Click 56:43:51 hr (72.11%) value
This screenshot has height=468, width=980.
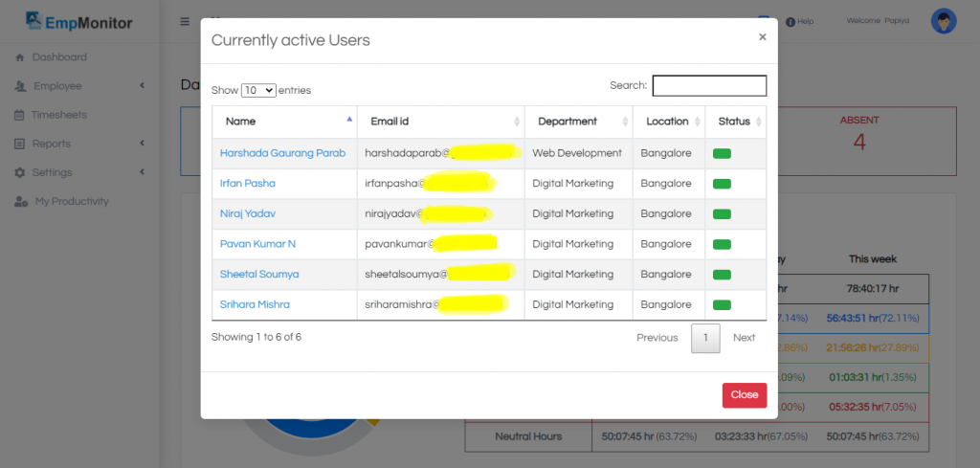[x=873, y=318]
